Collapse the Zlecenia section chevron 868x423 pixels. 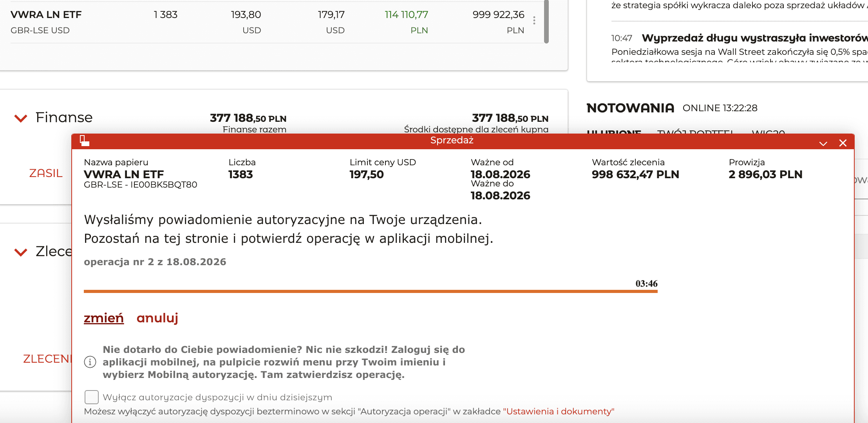coord(21,252)
